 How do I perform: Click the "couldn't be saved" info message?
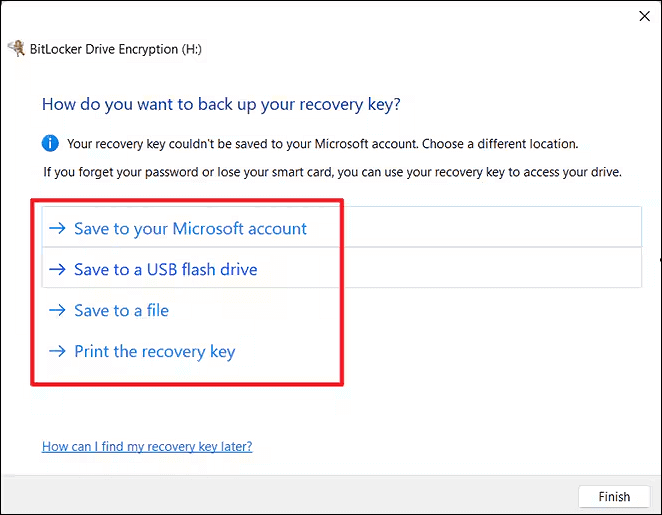click(x=322, y=144)
